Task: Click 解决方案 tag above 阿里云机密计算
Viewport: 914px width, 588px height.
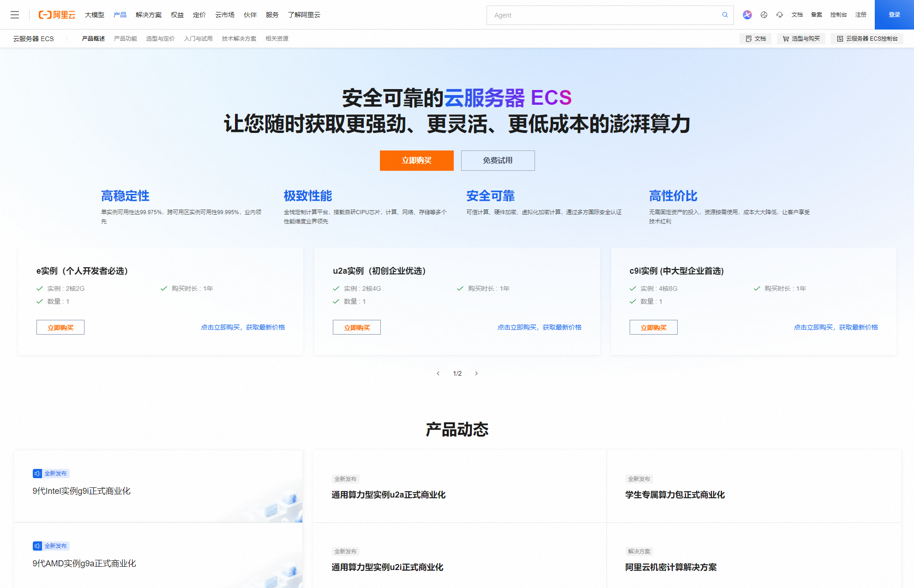Action: tap(639, 552)
